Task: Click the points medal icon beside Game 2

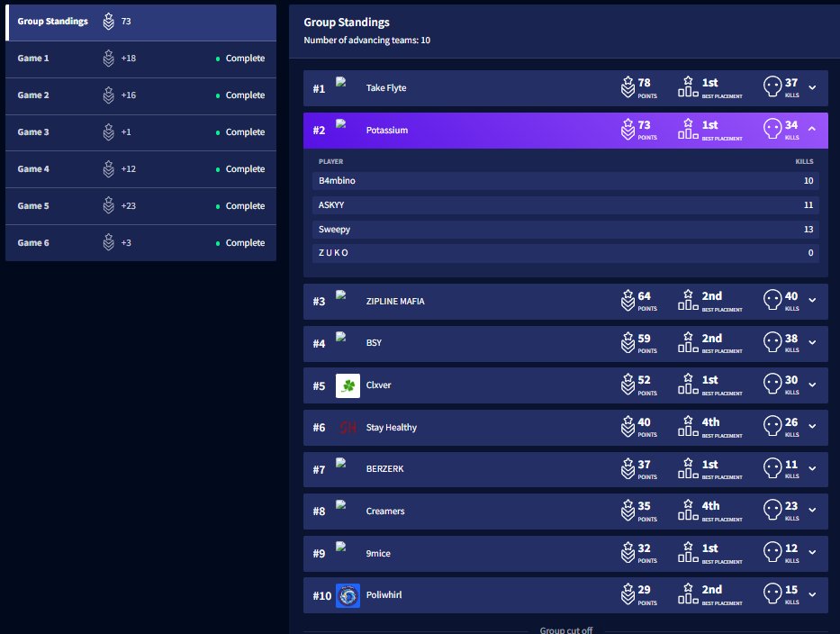Action: click(109, 95)
